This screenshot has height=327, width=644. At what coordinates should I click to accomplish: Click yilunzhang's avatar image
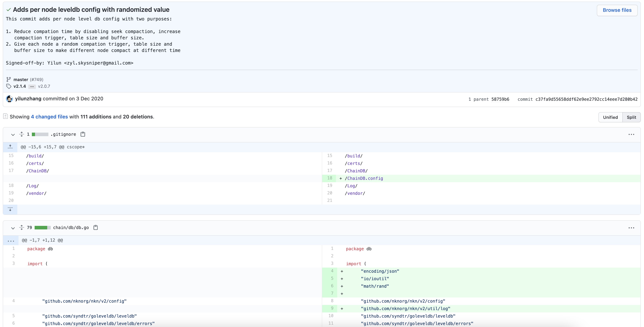point(9,99)
